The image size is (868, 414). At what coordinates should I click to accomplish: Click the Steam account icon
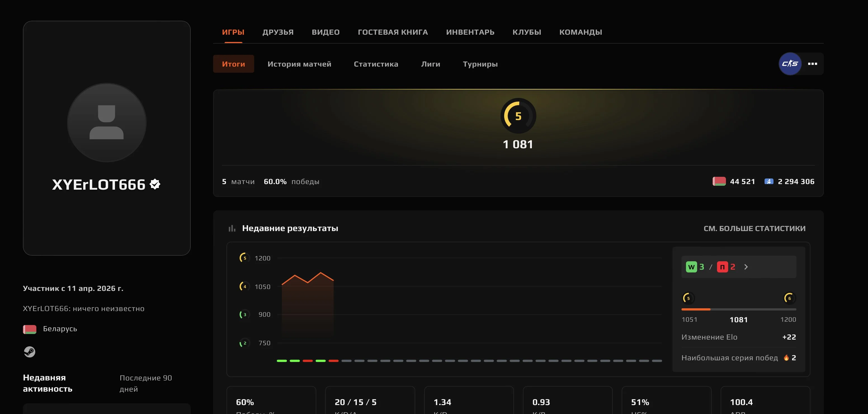[x=30, y=352]
